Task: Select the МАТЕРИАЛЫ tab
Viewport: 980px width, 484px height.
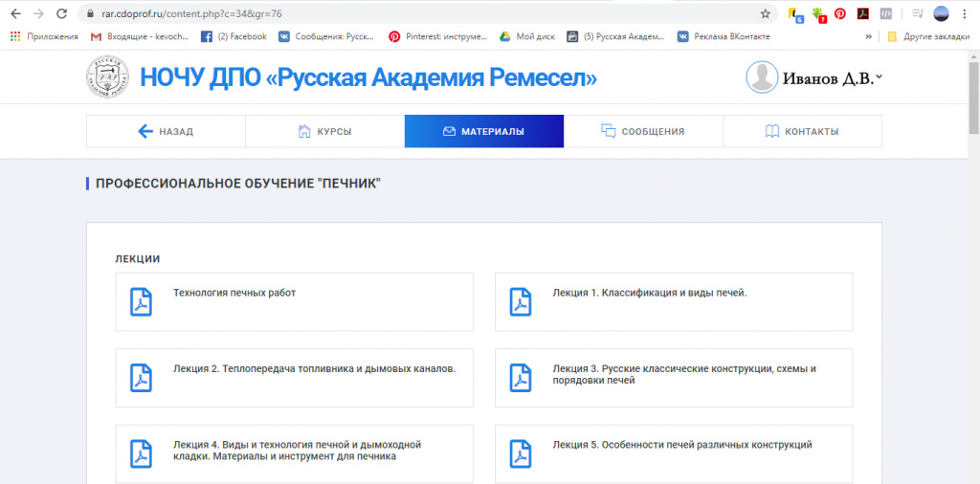Action: (484, 131)
